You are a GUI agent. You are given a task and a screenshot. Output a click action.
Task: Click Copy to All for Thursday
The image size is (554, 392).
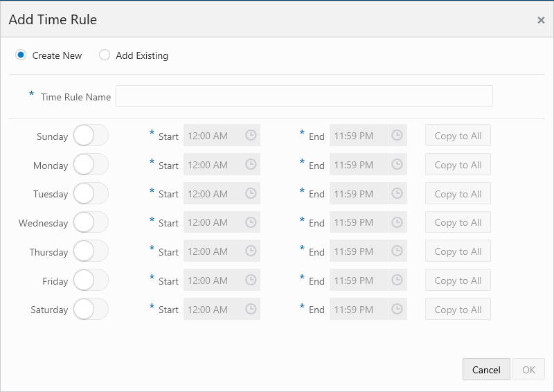point(458,251)
